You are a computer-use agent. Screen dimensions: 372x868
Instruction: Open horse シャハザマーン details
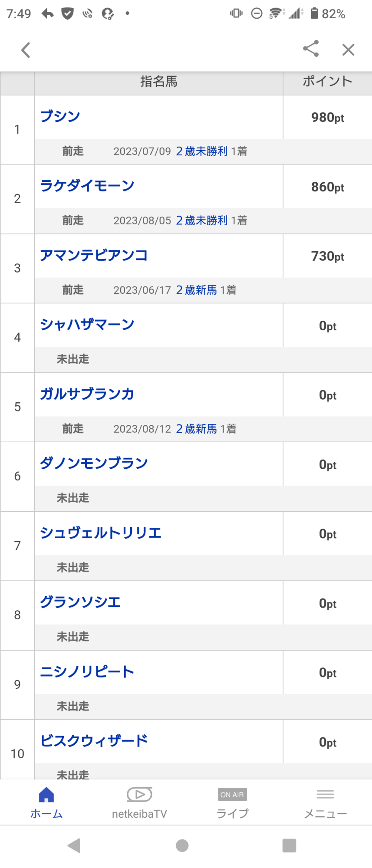87,325
